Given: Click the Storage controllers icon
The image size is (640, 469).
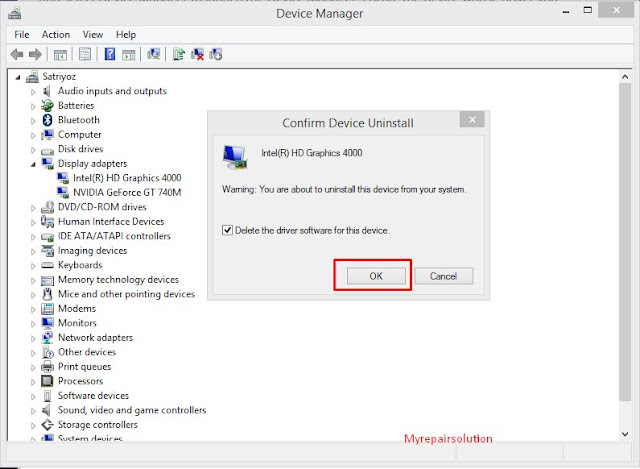Looking at the screenshot, I should pyautogui.click(x=47, y=425).
